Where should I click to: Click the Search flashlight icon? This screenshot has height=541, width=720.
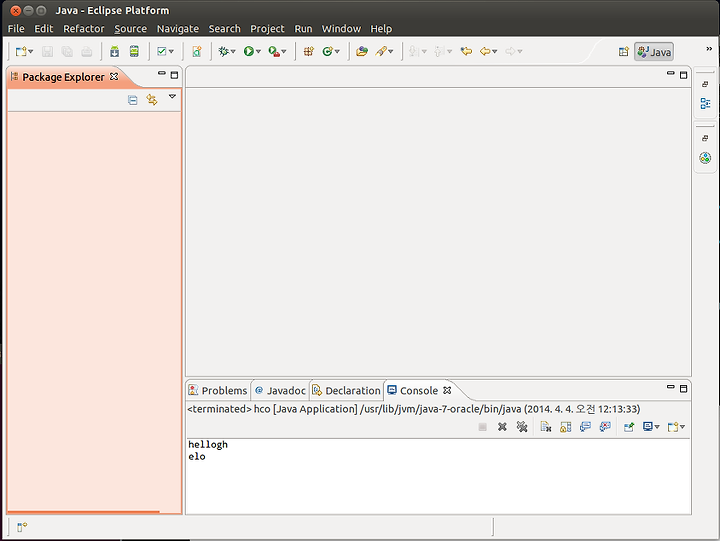381,51
